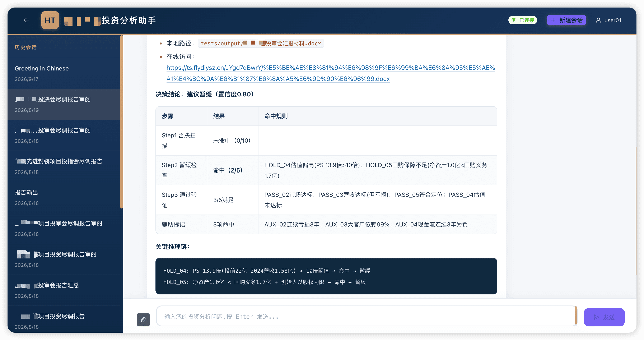Open 投决会尽调报告审阅 conversation dated 2026/8/19

tap(64, 105)
